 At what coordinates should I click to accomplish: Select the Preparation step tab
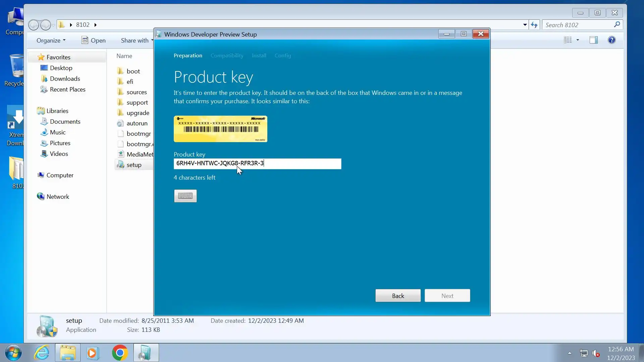pos(188,56)
